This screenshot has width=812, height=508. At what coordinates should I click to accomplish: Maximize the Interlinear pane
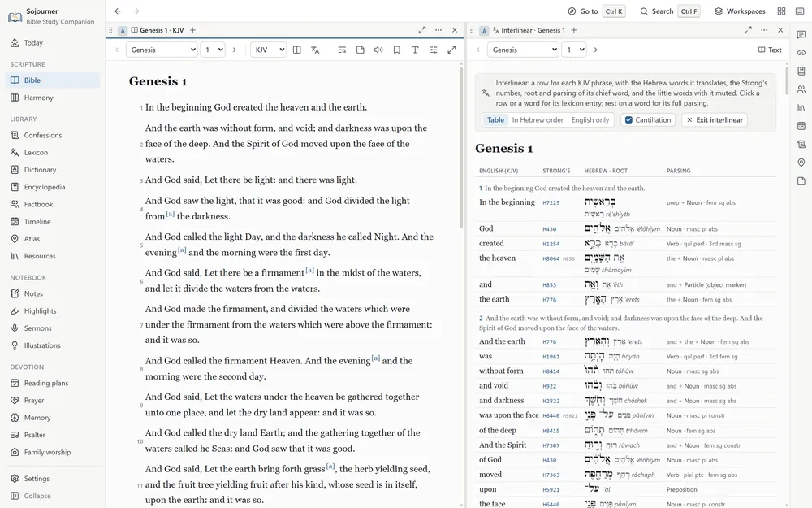[748, 30]
